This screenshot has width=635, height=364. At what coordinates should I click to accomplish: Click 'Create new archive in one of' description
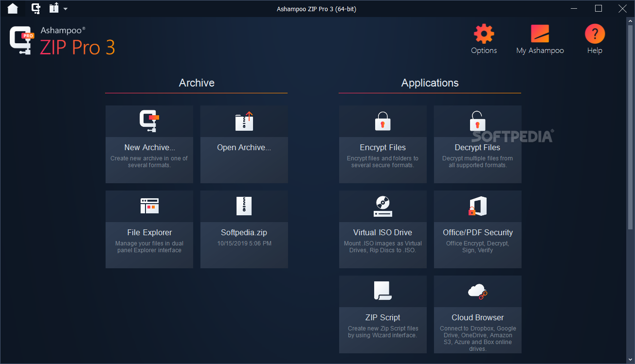coord(149,158)
